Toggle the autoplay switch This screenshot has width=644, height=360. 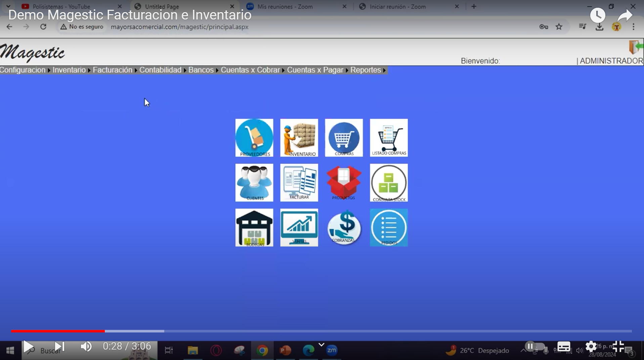click(534, 346)
